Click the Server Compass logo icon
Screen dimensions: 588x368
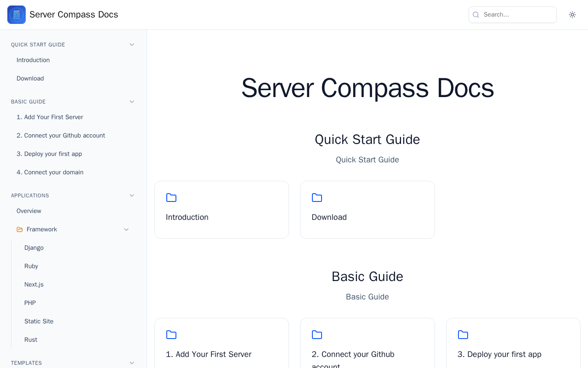tap(17, 15)
